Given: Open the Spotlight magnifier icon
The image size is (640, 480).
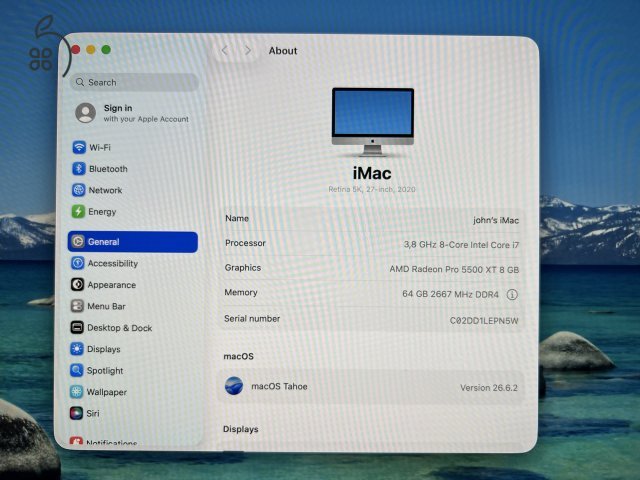Looking at the screenshot, I should [76, 370].
